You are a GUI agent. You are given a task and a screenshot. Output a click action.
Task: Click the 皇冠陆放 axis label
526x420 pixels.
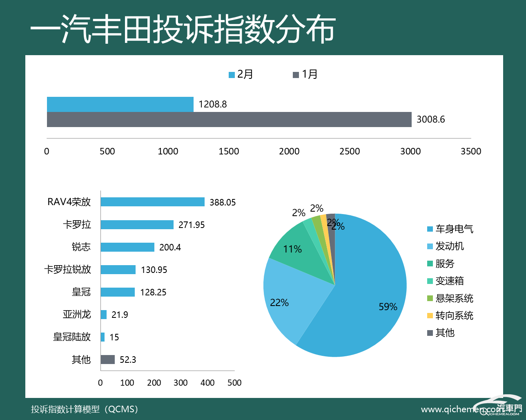coord(72,337)
